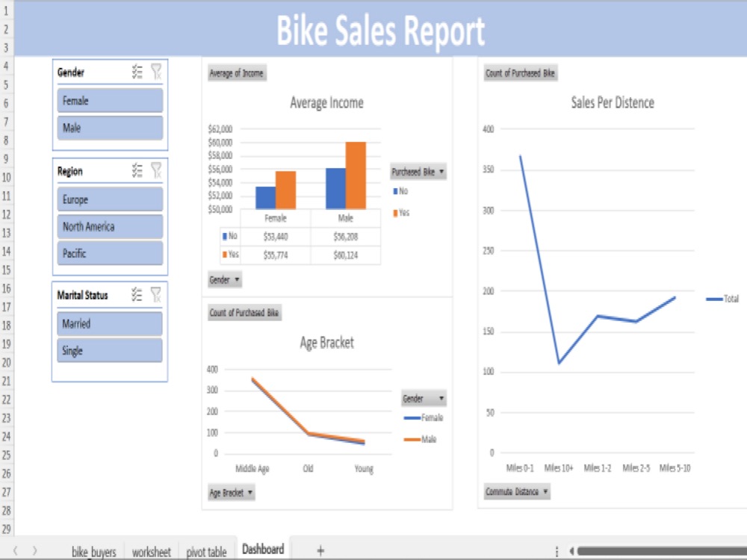Click the Sales Per Distence chart title
747x560 pixels.
click(x=613, y=102)
